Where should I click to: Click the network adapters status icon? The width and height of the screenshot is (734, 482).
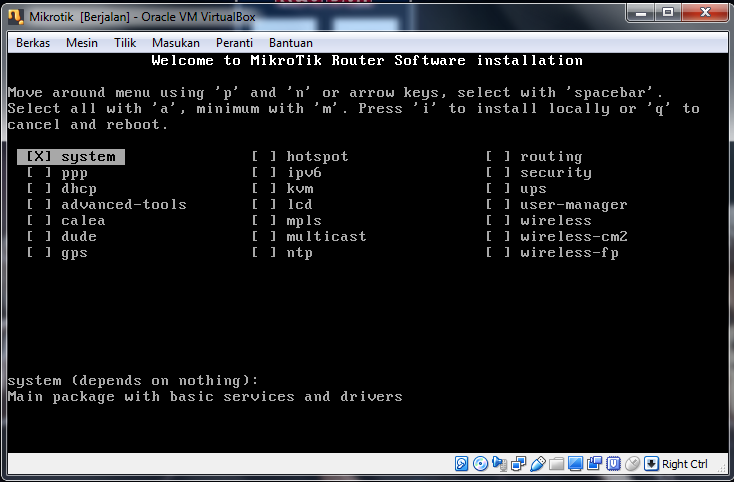pyautogui.click(x=519, y=464)
